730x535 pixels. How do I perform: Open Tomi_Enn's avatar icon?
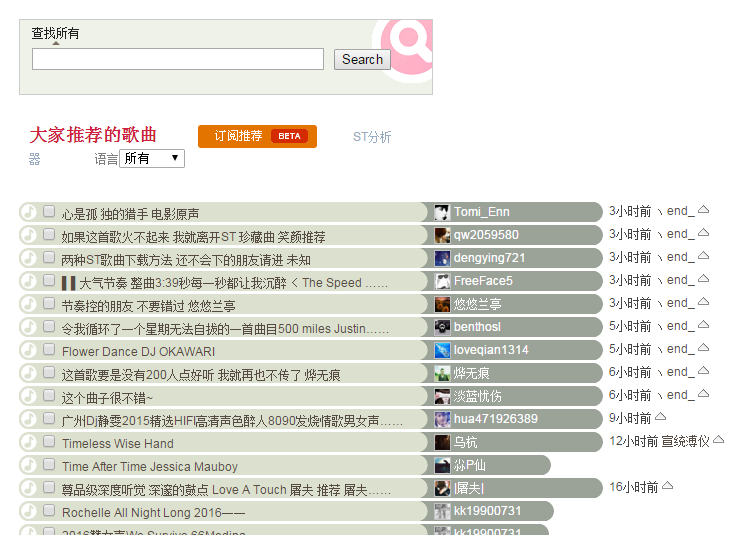pyautogui.click(x=442, y=212)
